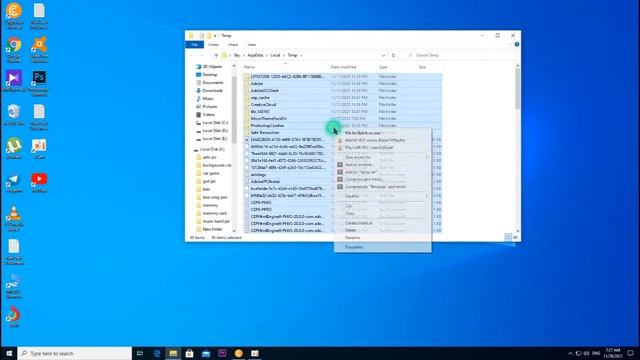The image size is (640, 360).
Task: Switch to large icons view in status bar
Action: pyautogui.click(x=516, y=237)
